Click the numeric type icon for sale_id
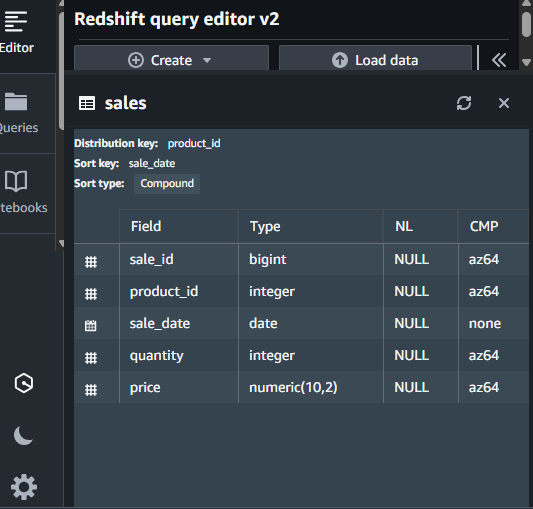The image size is (533, 509). [91, 262]
